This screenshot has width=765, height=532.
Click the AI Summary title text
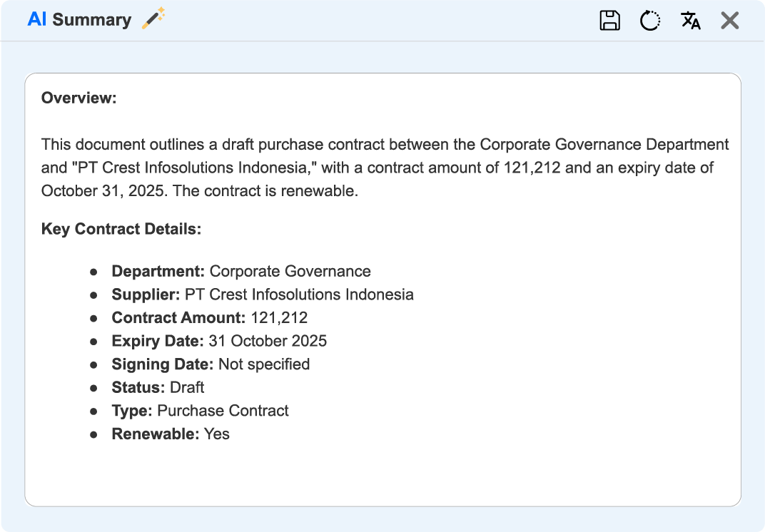tap(79, 20)
